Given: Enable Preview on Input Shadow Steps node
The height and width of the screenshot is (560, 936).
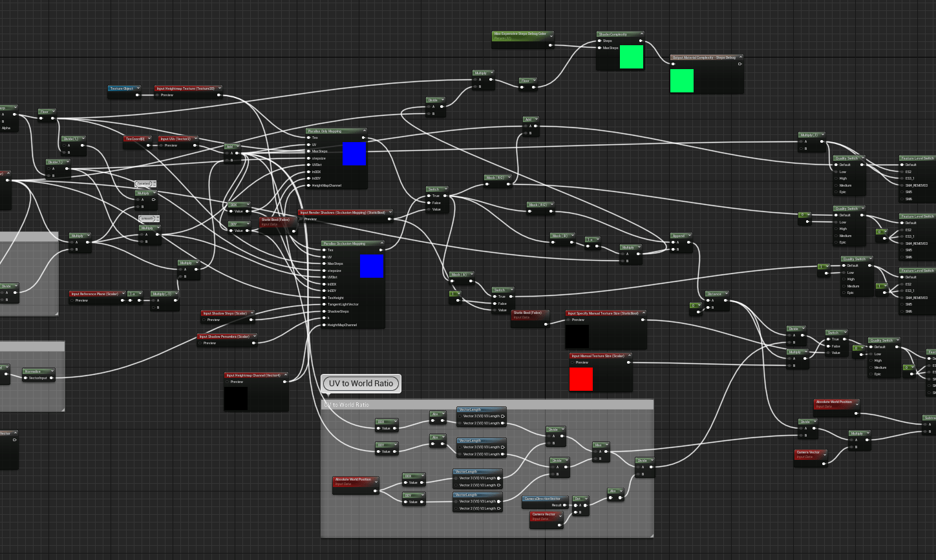Looking at the screenshot, I should [204, 320].
